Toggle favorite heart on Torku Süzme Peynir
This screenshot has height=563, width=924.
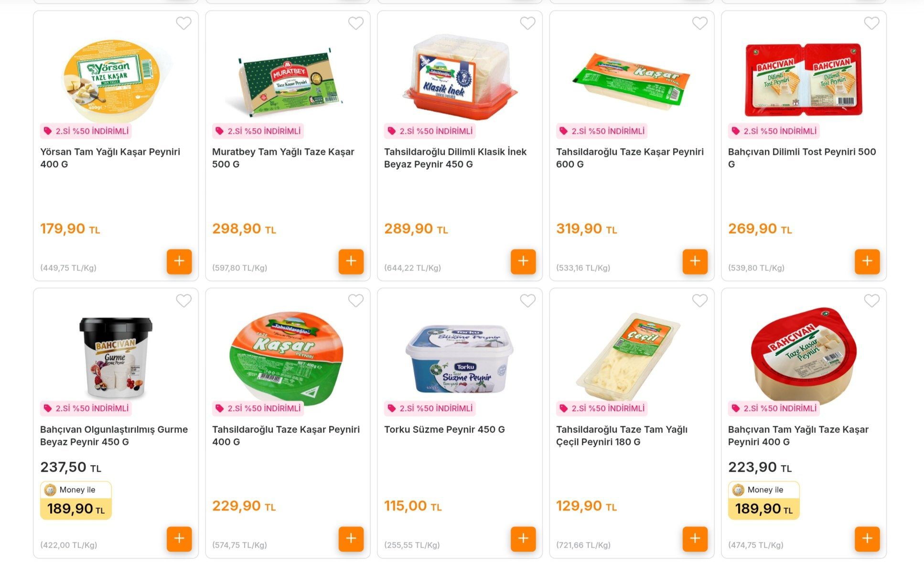528,301
